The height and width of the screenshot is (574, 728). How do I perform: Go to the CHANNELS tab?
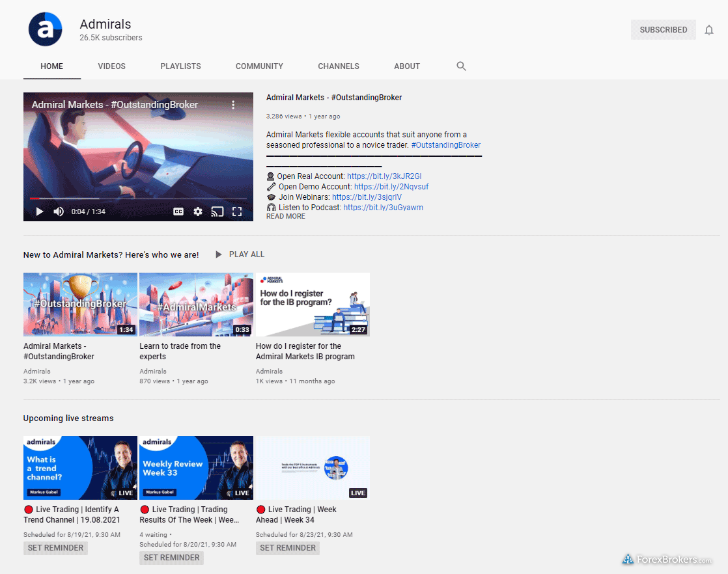pyautogui.click(x=339, y=66)
